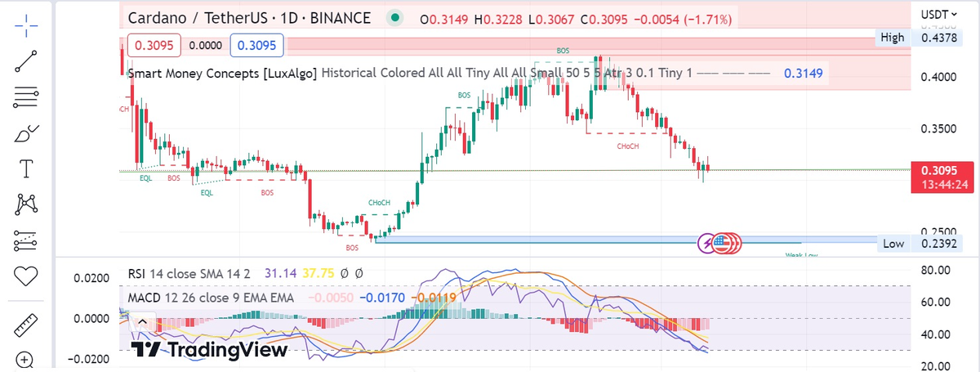Click the purple lightning event marker
Viewport: 980px width, 372px height.
click(707, 242)
